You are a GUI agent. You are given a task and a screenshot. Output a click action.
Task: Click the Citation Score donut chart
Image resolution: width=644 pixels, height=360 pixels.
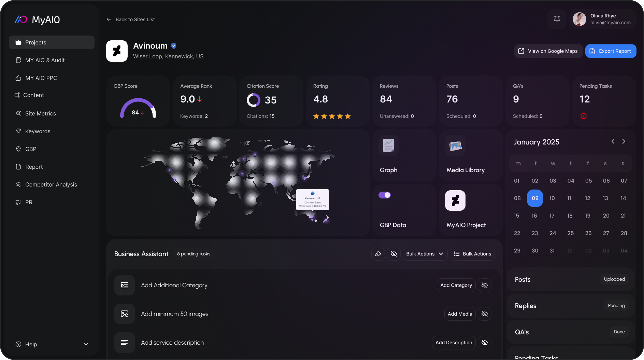(x=254, y=100)
